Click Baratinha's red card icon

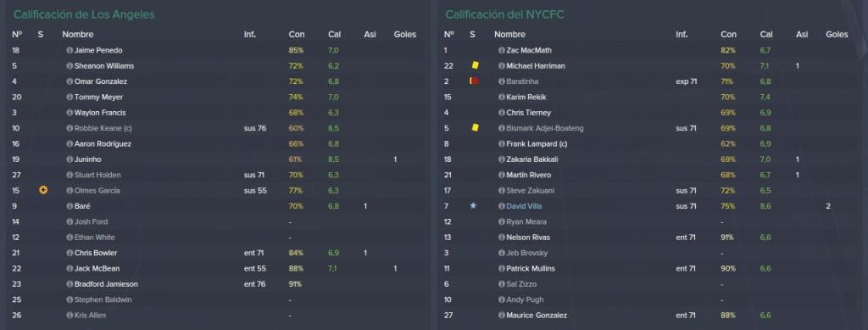tap(474, 81)
